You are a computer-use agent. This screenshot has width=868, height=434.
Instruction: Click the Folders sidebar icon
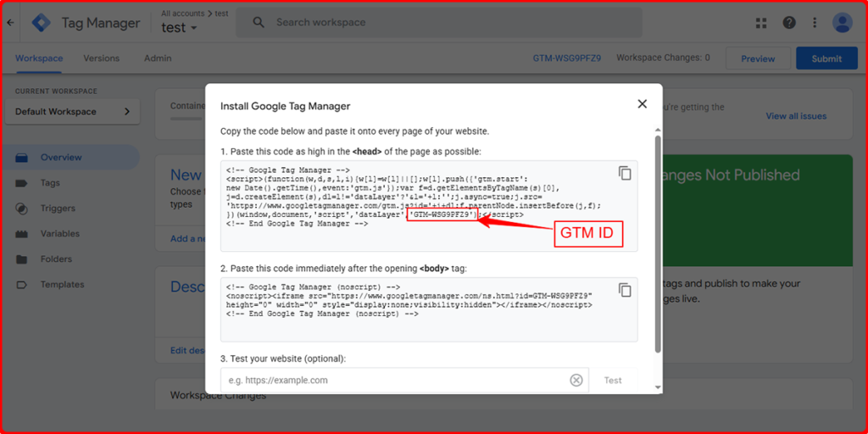pyautogui.click(x=21, y=259)
